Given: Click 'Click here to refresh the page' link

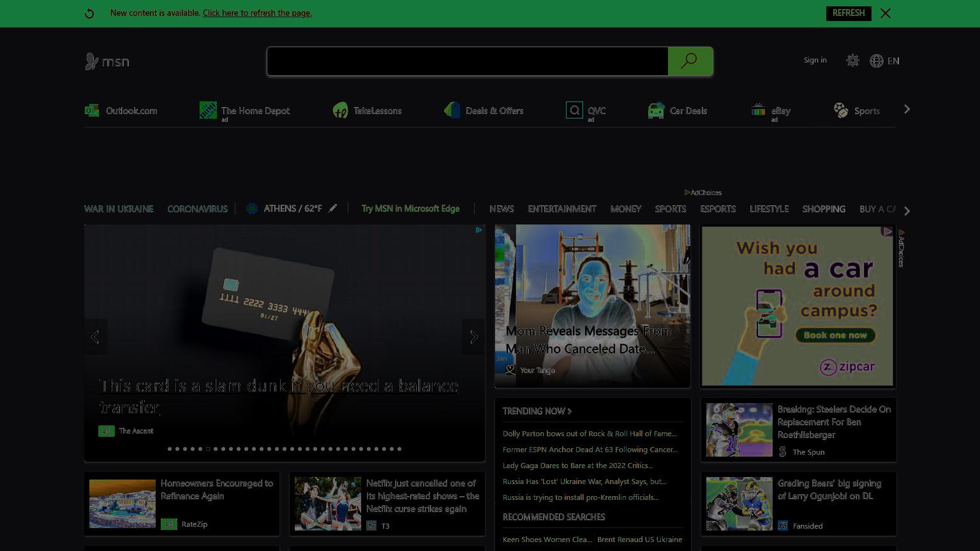Looking at the screenshot, I should click(257, 13).
